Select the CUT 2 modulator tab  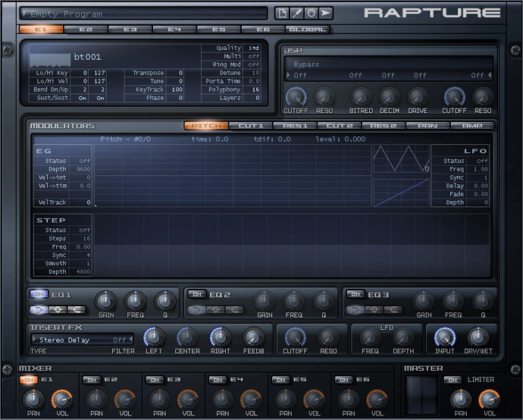[x=340, y=126]
